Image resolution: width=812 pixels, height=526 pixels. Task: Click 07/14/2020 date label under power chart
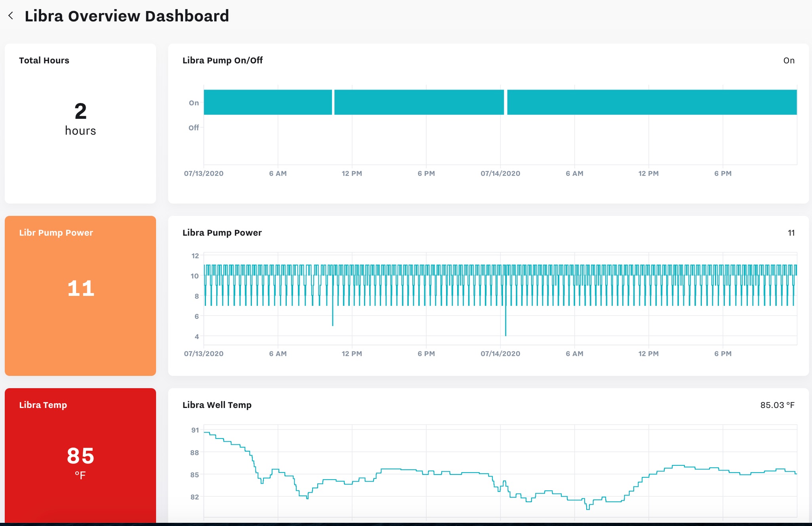point(500,354)
